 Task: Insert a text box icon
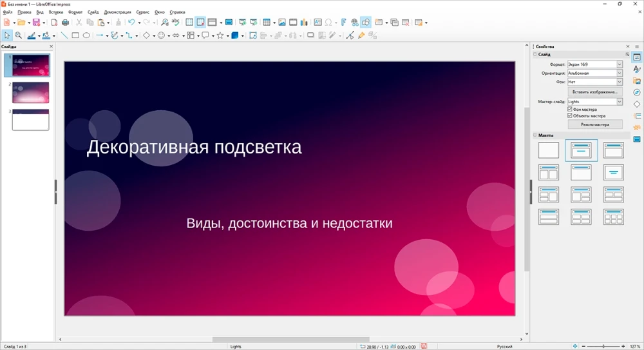[x=317, y=22]
